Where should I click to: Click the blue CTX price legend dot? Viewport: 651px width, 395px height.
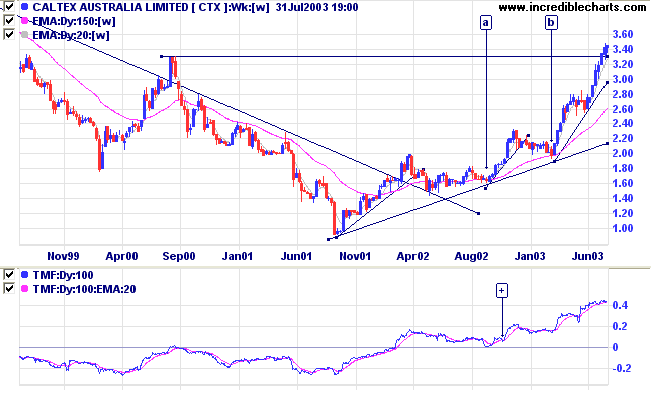pos(24,7)
